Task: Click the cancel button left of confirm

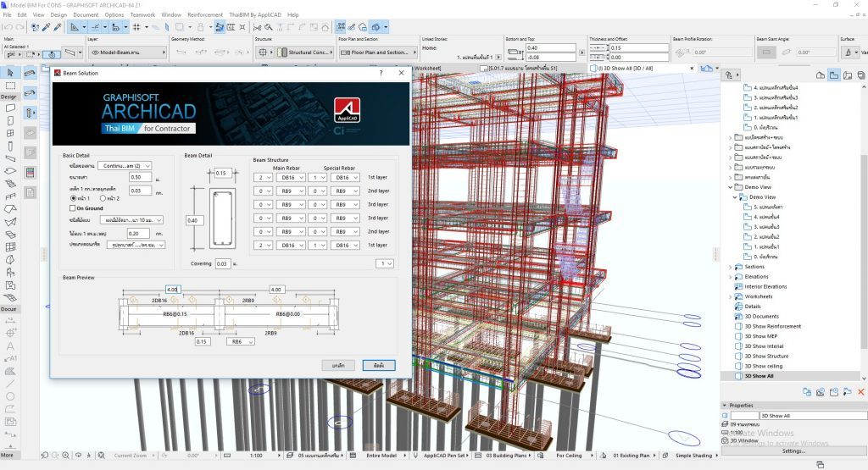Action: coord(338,366)
